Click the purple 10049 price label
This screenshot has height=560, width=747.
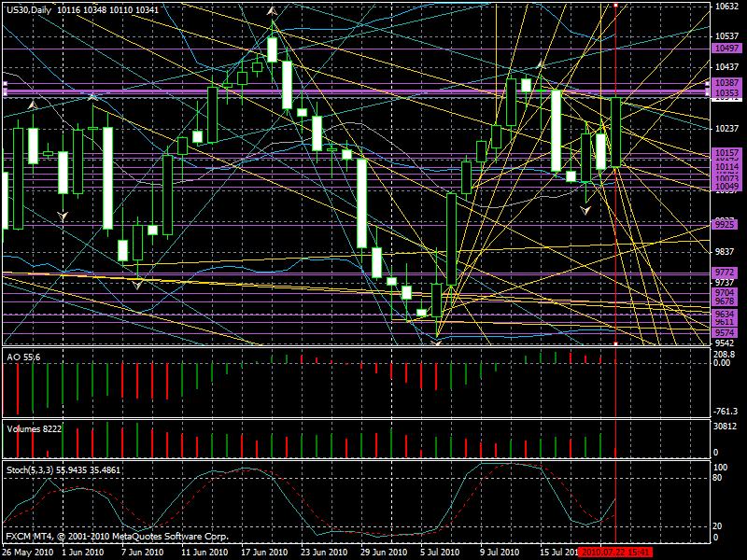click(727, 186)
